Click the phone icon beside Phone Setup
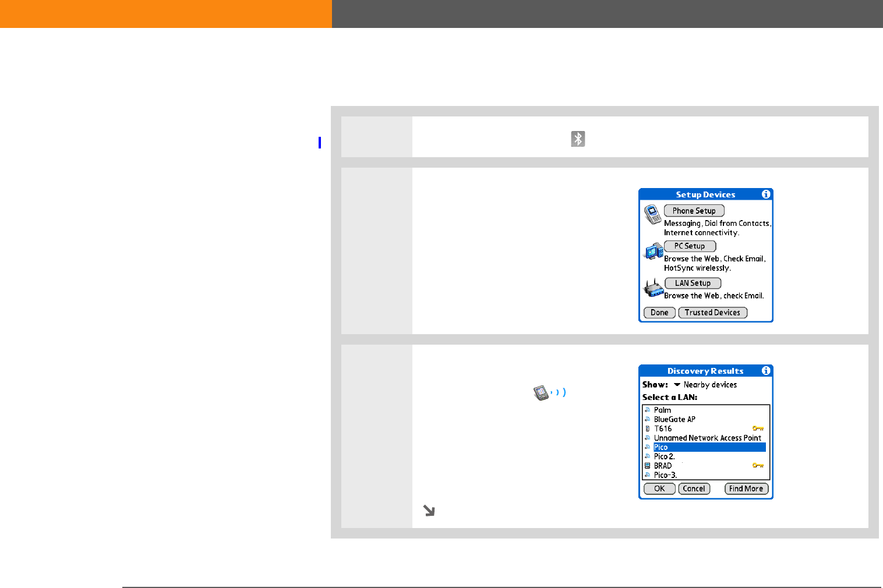The width and height of the screenshot is (883, 588). (652, 214)
